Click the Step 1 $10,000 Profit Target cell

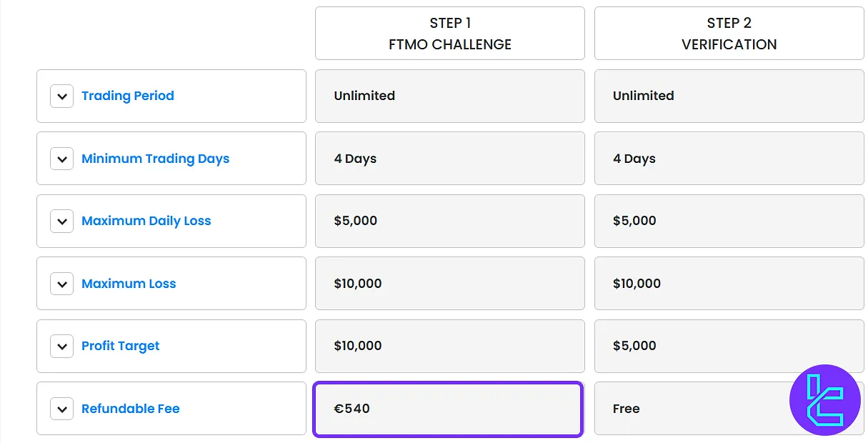[x=449, y=346]
